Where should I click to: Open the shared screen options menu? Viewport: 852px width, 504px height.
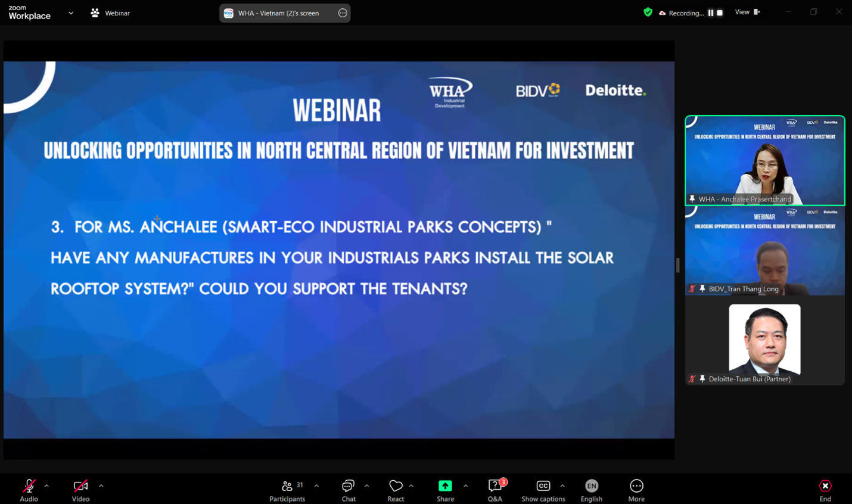pos(343,13)
